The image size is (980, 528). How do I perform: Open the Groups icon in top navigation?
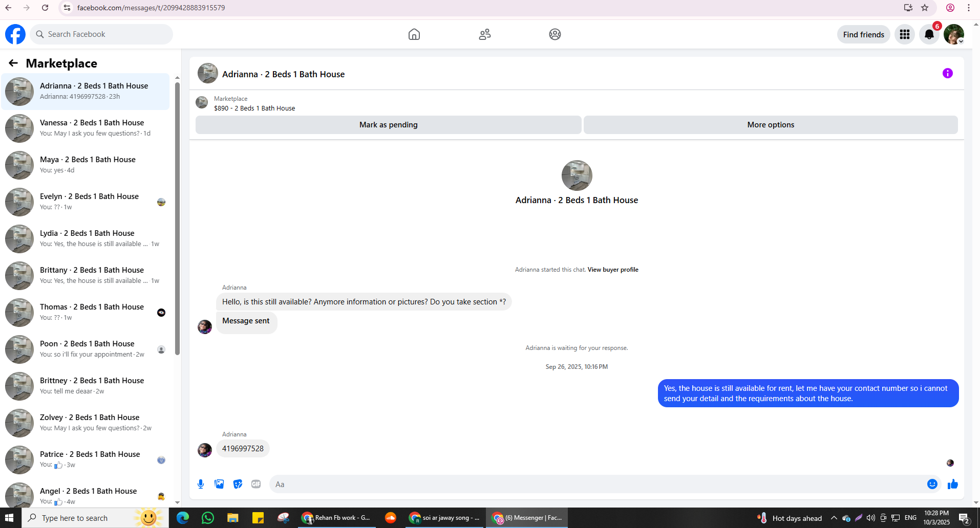tap(555, 34)
